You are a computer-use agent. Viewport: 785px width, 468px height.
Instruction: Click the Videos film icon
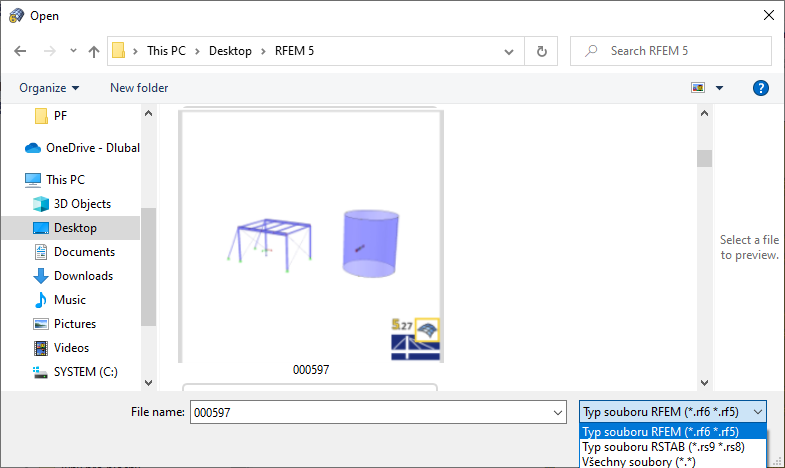(x=41, y=348)
